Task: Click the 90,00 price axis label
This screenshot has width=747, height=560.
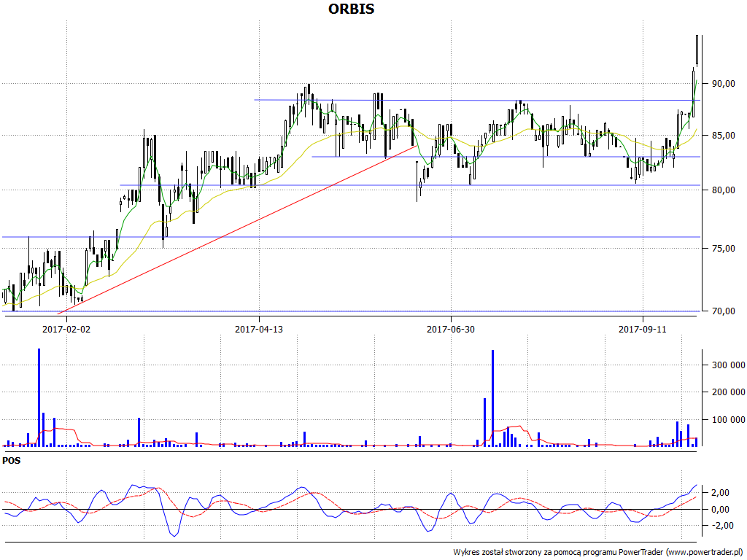Action: 723,84
